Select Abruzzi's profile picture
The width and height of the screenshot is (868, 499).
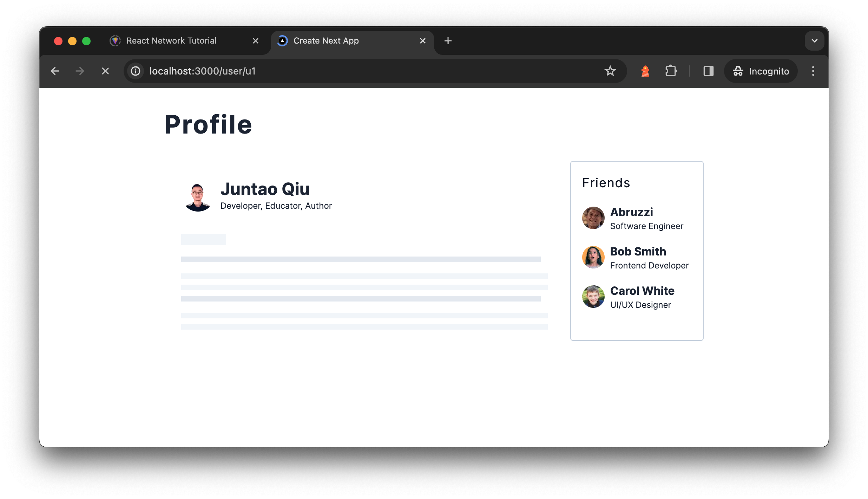[x=593, y=218]
